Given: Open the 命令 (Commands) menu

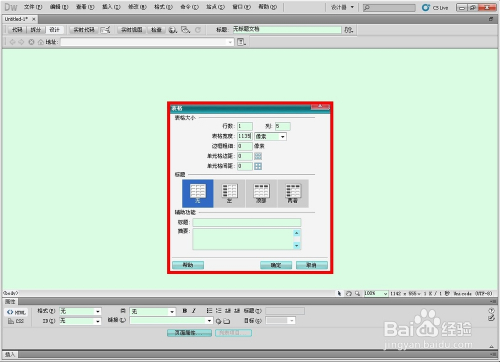Looking at the screenshot, I should pyautogui.click(x=189, y=7).
